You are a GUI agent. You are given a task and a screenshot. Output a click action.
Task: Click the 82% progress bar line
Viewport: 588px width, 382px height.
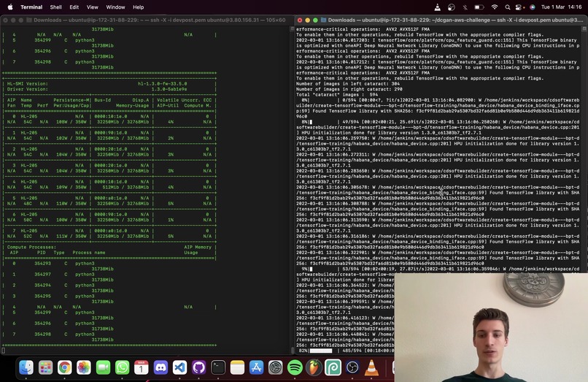tap(345, 351)
